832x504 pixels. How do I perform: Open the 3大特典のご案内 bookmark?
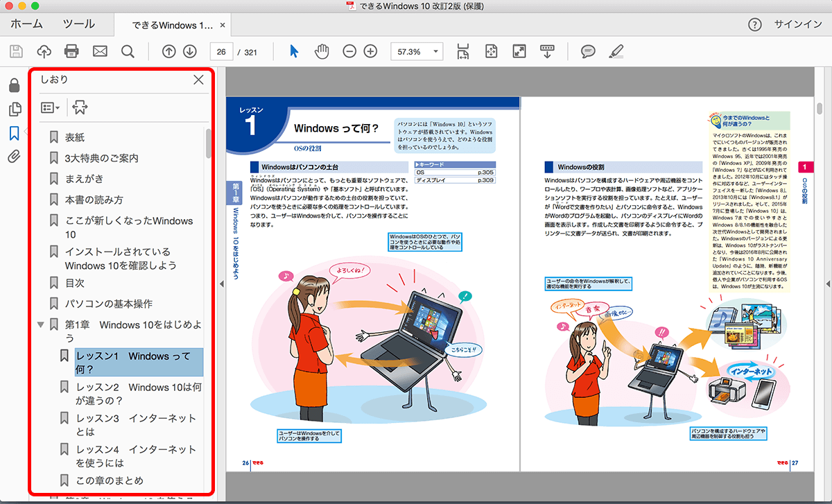tap(101, 158)
